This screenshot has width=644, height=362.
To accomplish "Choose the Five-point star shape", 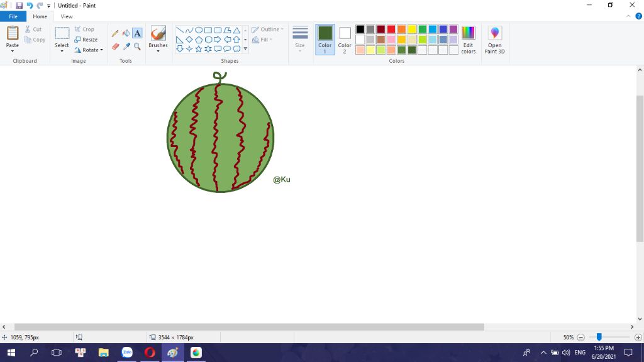I will pyautogui.click(x=199, y=49).
